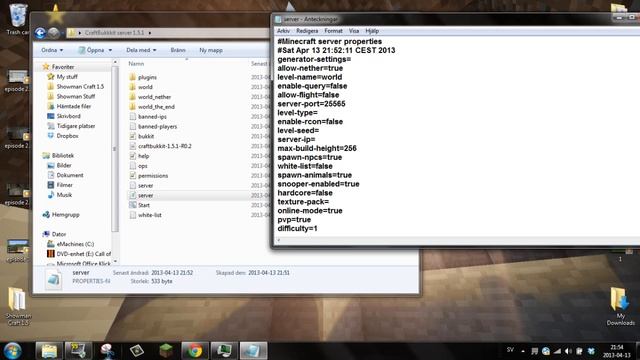Viewport: 640px width, 360px height.
Task: Click the server-port=25565 line in Notepad
Action: tap(311, 104)
